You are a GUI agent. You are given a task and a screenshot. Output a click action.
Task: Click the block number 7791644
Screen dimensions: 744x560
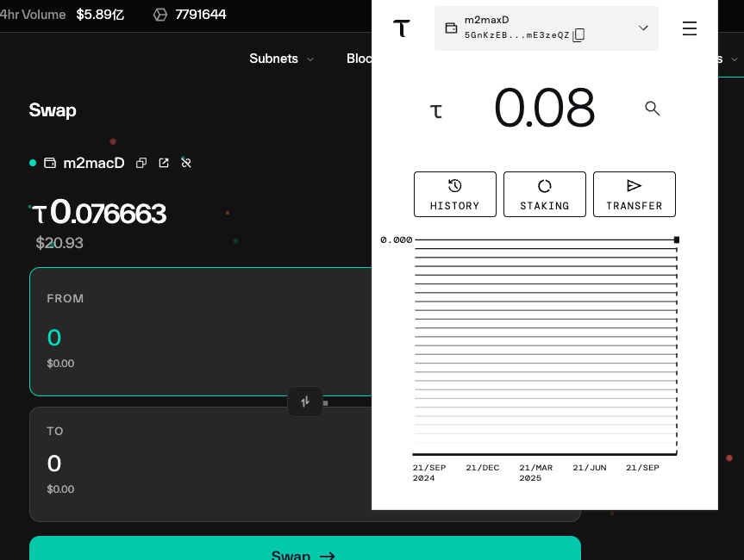[201, 15]
